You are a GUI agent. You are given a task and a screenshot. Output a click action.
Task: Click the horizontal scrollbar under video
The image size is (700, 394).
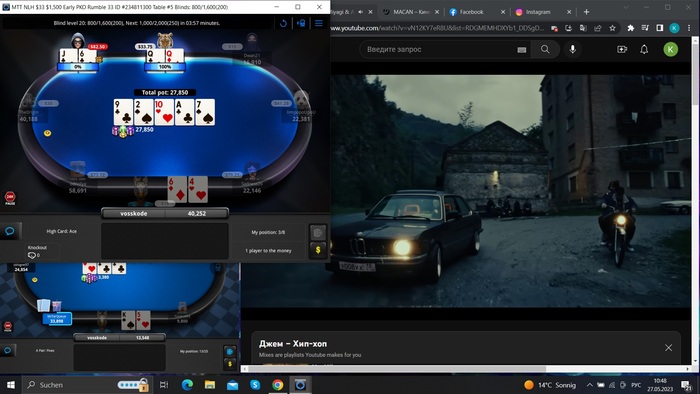click(397, 369)
